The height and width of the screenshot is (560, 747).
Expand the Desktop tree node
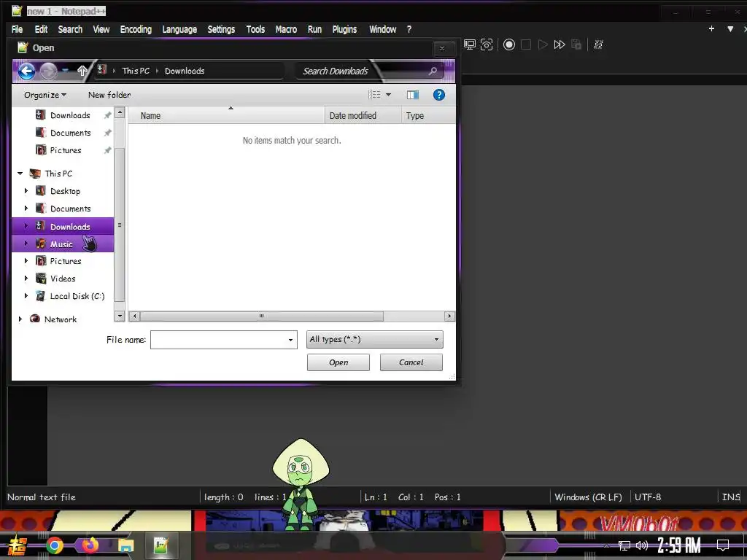(x=26, y=191)
